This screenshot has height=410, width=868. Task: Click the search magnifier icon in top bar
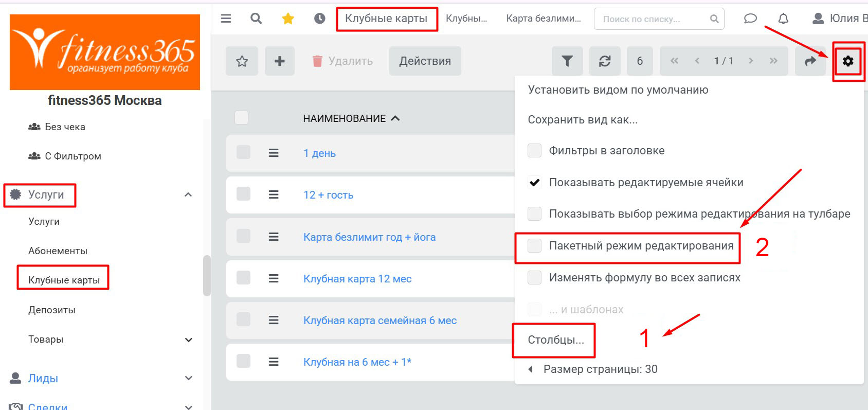[x=256, y=19]
